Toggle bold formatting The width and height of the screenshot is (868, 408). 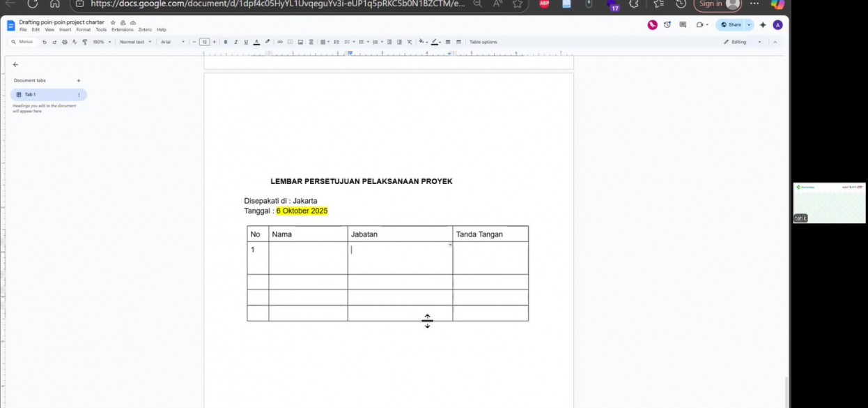point(226,42)
